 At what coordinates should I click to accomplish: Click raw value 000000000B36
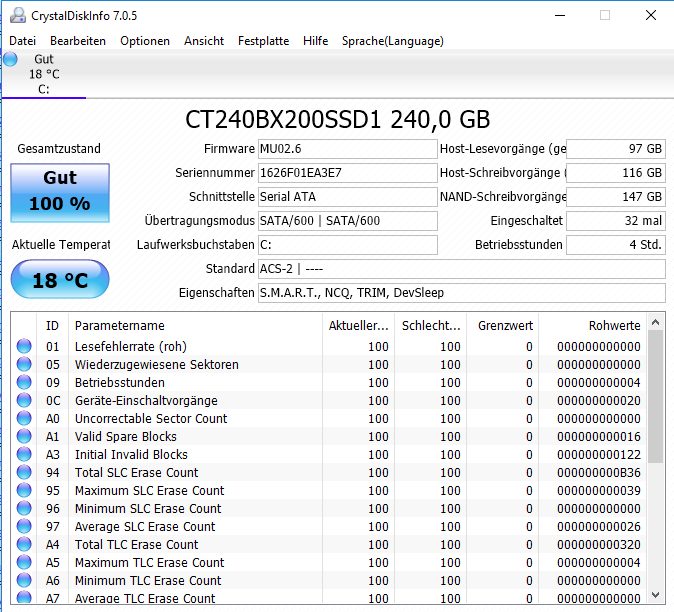coord(599,473)
